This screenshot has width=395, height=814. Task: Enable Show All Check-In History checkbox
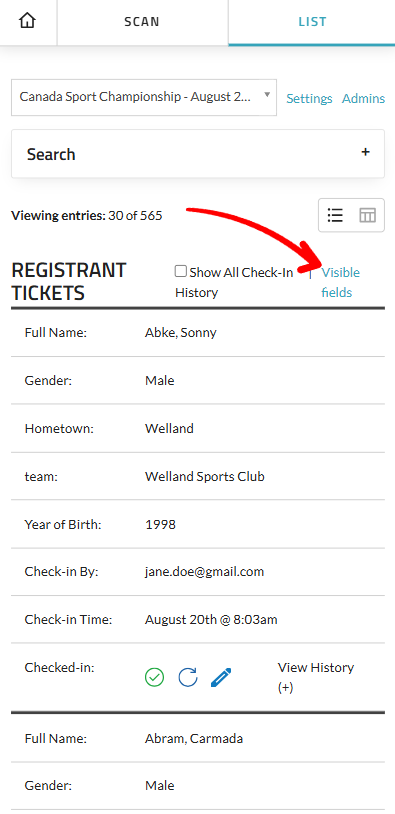181,271
